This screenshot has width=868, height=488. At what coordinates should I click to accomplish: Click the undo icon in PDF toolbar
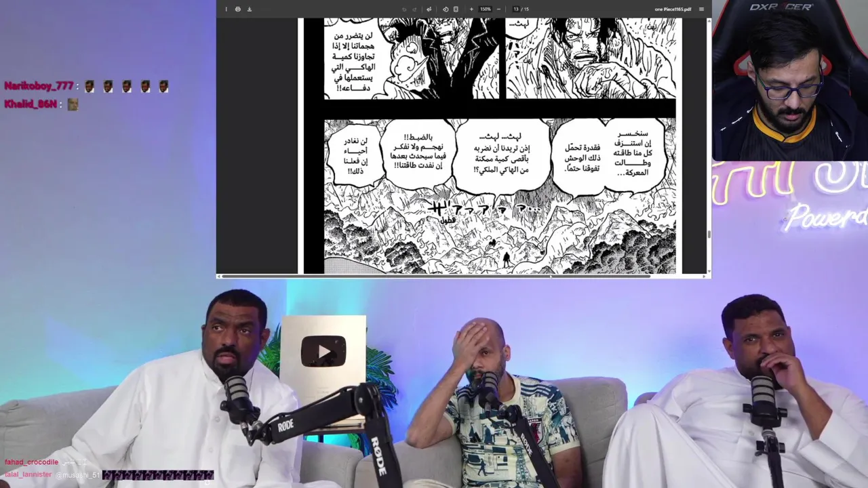404,9
